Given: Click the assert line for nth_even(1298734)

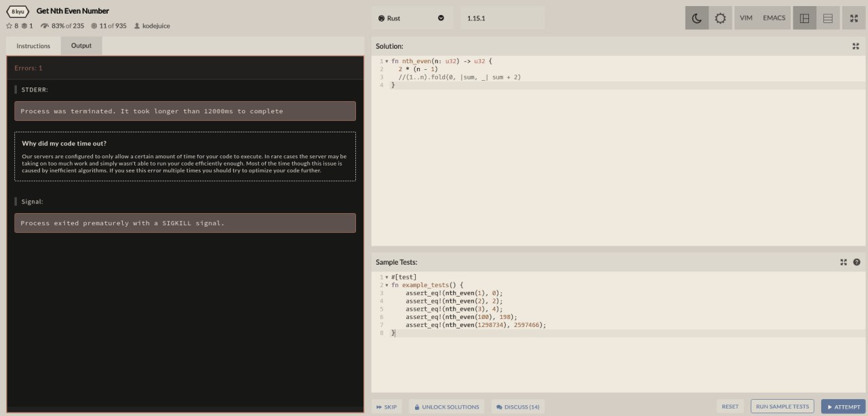Looking at the screenshot, I should [x=475, y=325].
